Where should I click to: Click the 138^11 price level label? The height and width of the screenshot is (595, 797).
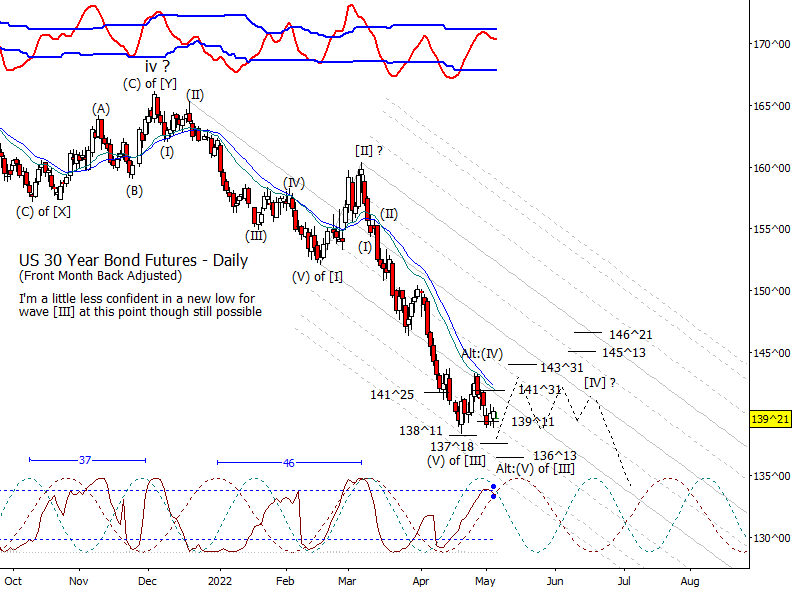point(421,431)
